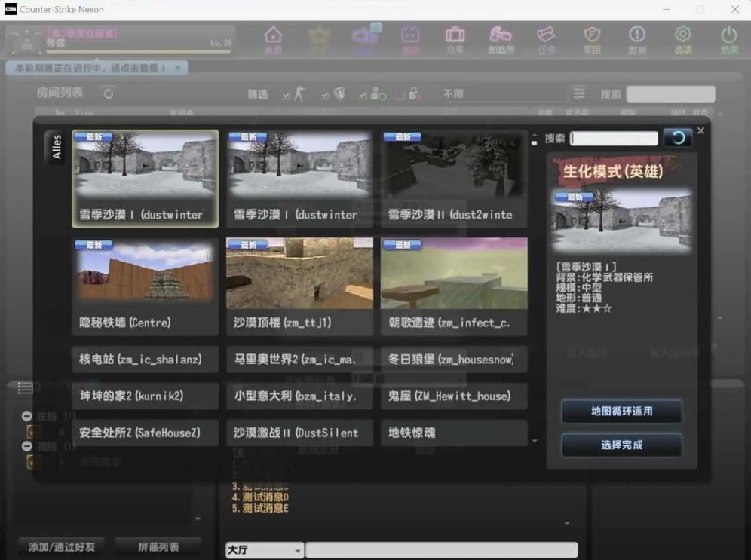
Task: Click the blue refresh icon beside map search
Action: [x=677, y=138]
